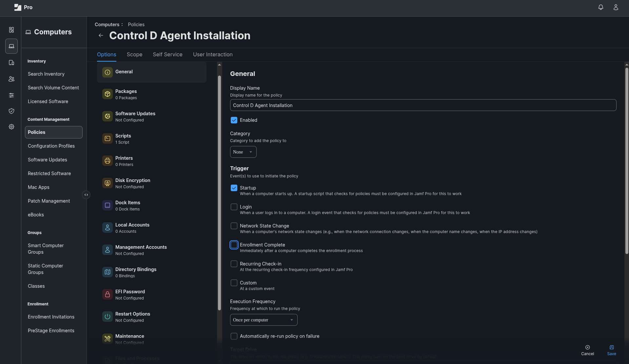Screen dimensions: 629x364
Task: Check the Enrollment Complete trigger
Action: coord(234,245)
